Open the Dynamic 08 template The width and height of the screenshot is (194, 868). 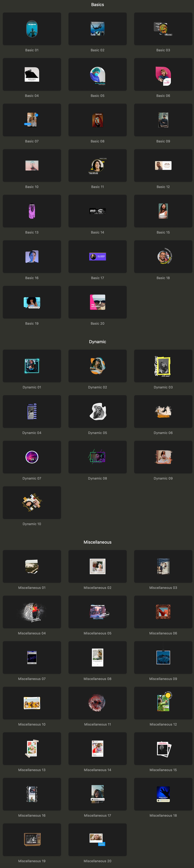click(x=97, y=457)
